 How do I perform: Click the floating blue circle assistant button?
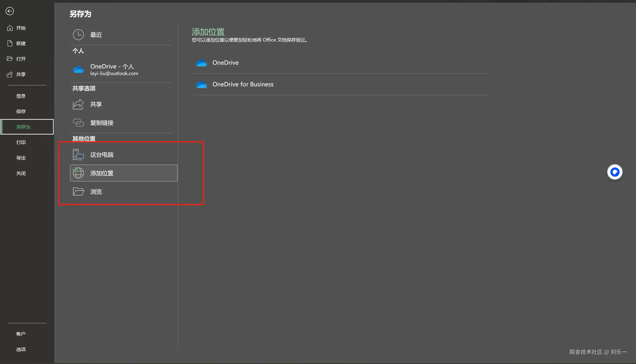(615, 172)
